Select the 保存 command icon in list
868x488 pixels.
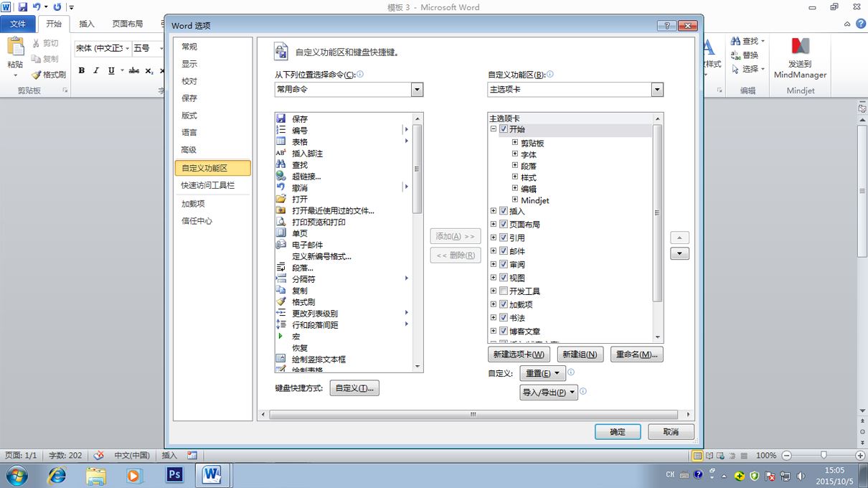(x=281, y=118)
